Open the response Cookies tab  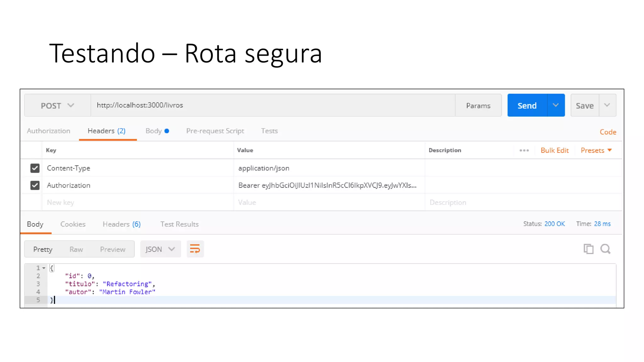click(73, 224)
